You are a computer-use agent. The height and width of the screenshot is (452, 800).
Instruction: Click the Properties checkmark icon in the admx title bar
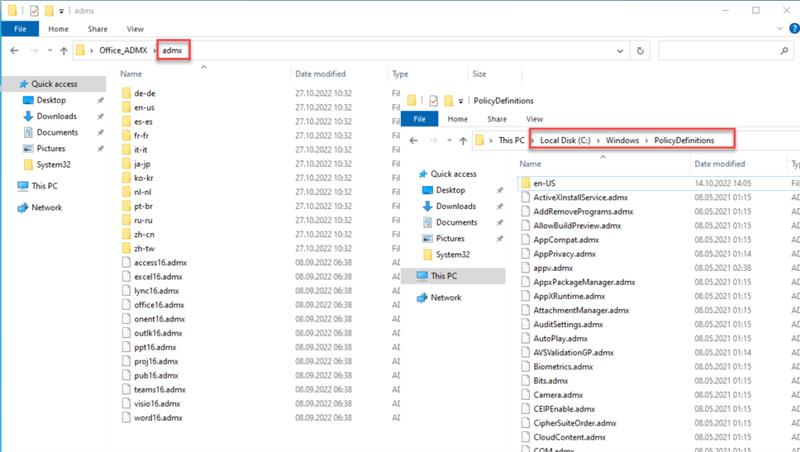click(34, 11)
